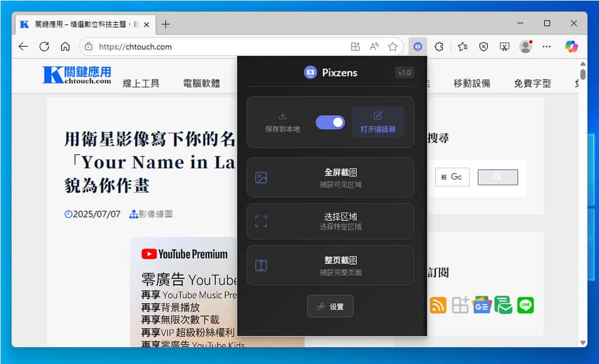599x364 pixels.
Task: Click the RSS feed subscribe icon
Action: pyautogui.click(x=438, y=305)
